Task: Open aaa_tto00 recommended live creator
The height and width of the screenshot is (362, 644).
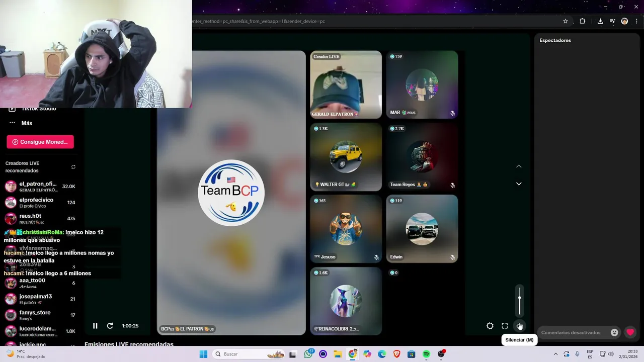Action: coord(40,283)
